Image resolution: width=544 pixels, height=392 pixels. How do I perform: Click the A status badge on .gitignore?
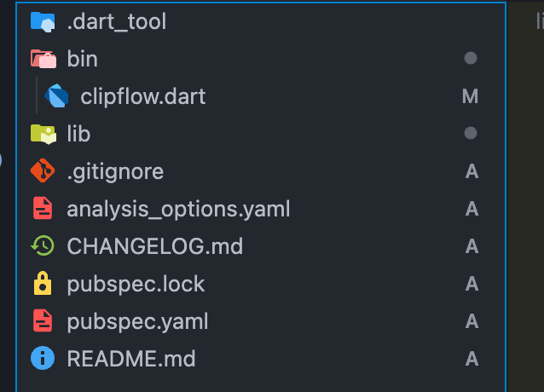(472, 171)
